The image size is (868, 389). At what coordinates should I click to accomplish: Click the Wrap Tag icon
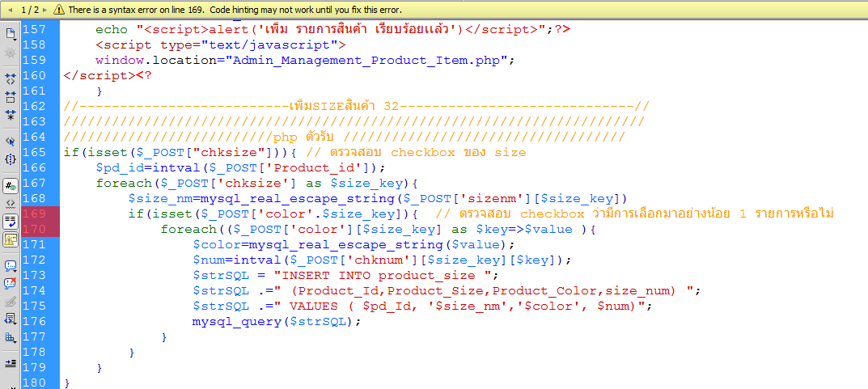(x=11, y=301)
